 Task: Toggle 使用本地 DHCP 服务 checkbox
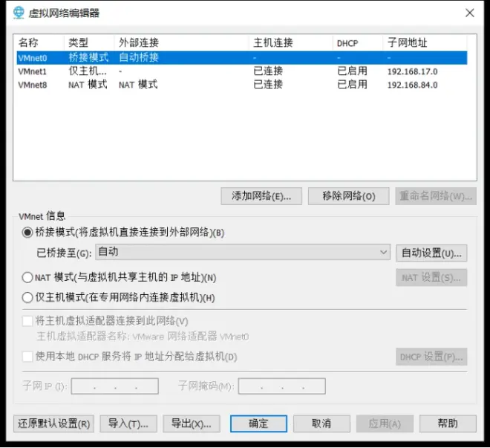coord(27,357)
